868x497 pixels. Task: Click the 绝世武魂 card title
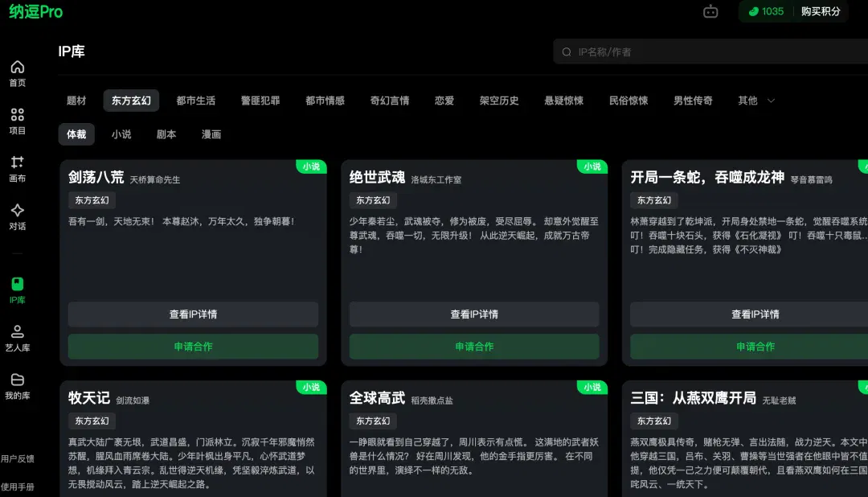pyautogui.click(x=377, y=177)
